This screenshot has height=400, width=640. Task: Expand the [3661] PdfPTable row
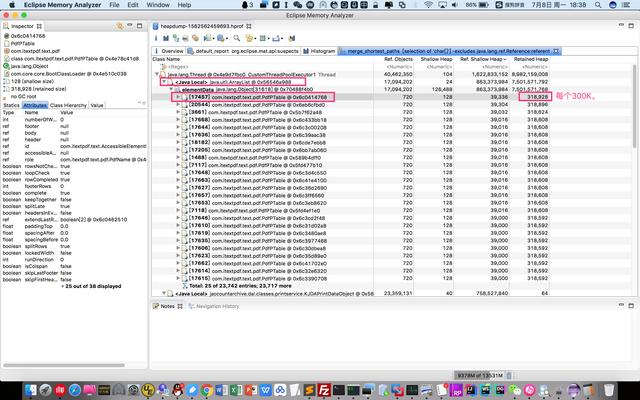[178, 112]
